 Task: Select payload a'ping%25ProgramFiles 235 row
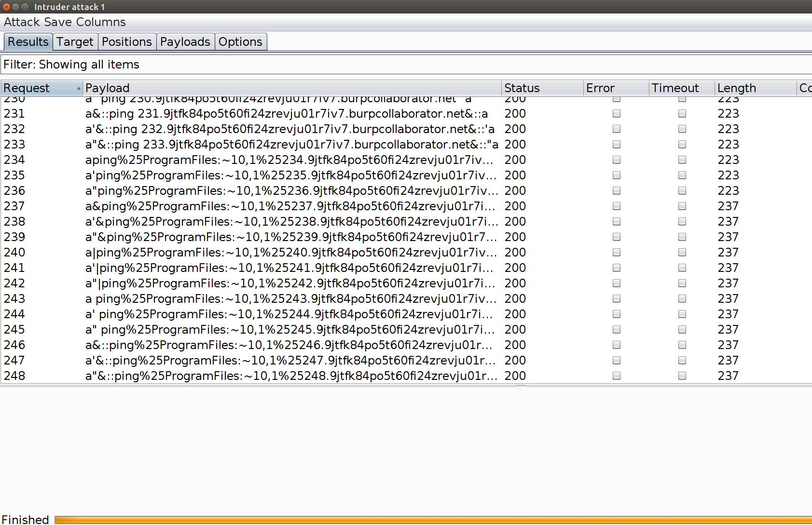point(291,175)
